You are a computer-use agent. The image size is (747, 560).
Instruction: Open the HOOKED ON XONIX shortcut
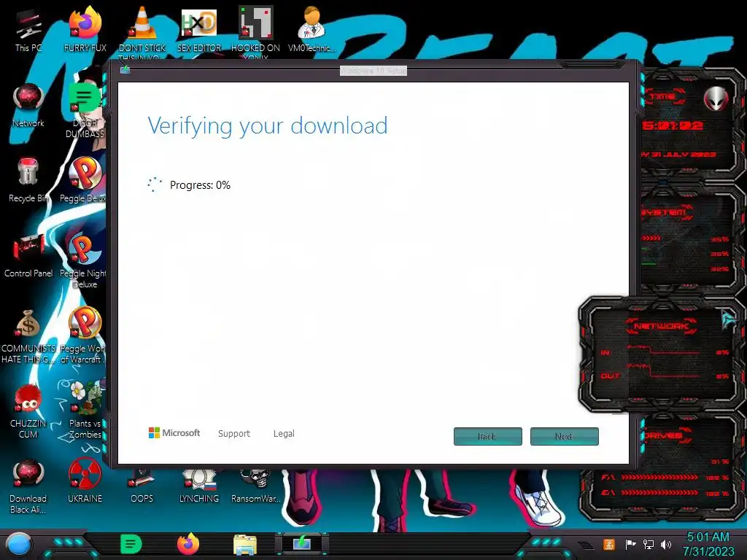255,31
